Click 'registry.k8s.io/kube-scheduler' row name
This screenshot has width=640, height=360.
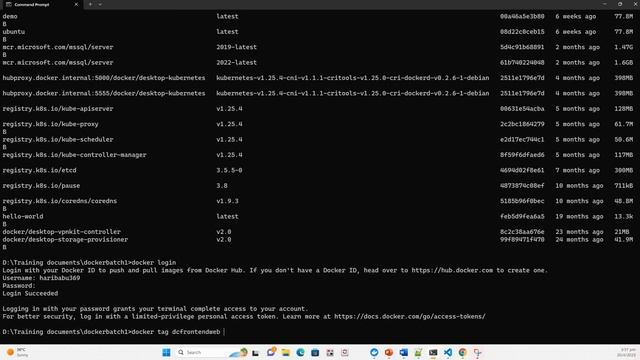[58, 140]
